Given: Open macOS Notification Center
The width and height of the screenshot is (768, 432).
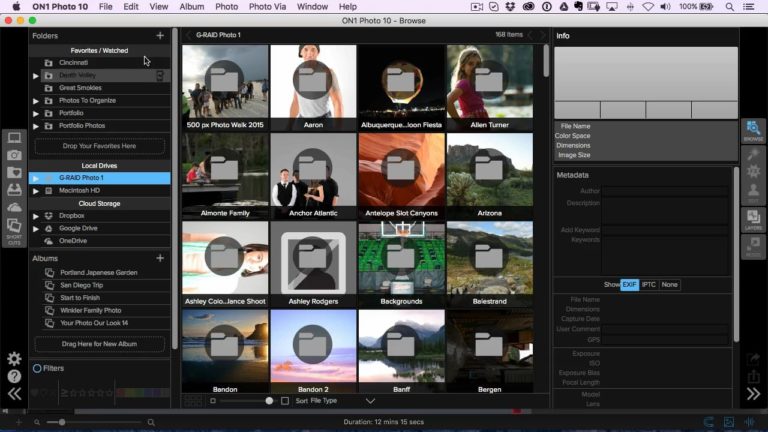Looking at the screenshot, I should coord(749,7).
